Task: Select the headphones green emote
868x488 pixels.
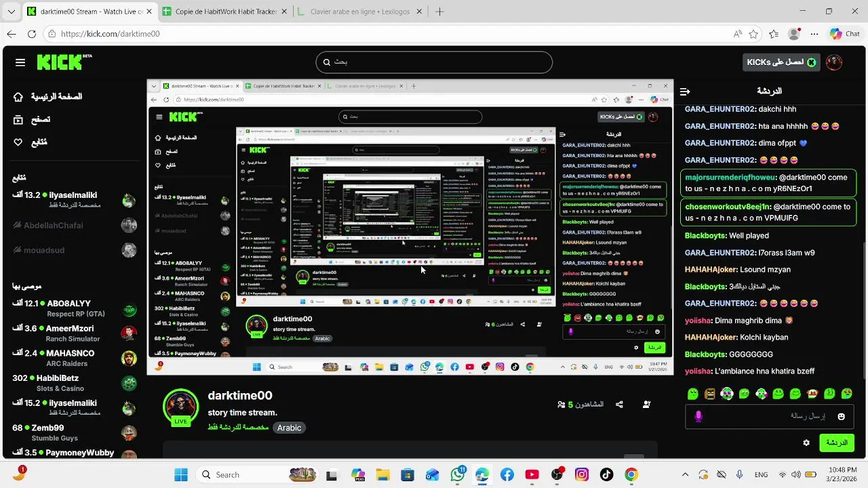Action: [x=727, y=394]
